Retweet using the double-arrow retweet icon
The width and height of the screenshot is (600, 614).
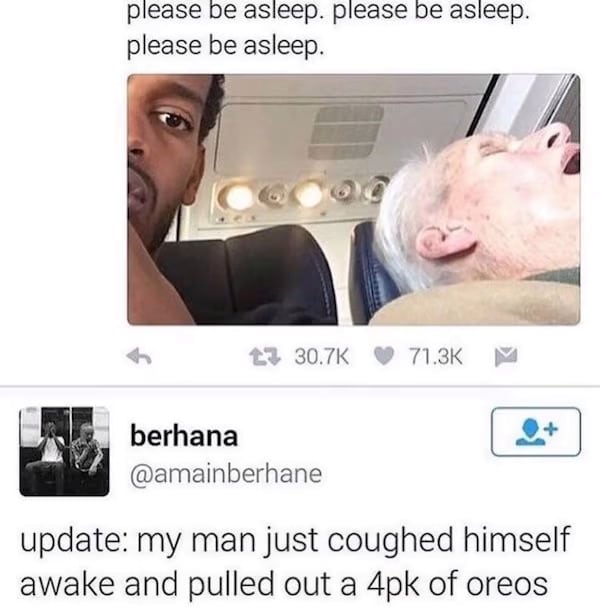point(265,357)
